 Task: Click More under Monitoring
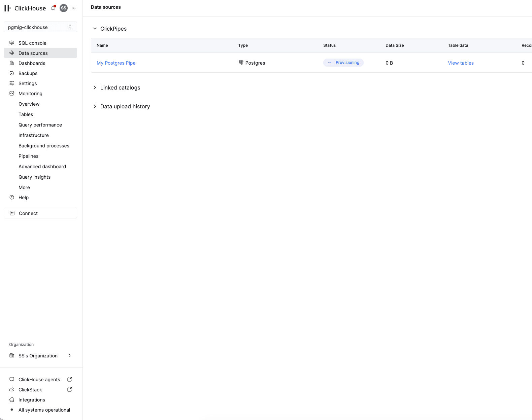click(x=24, y=187)
